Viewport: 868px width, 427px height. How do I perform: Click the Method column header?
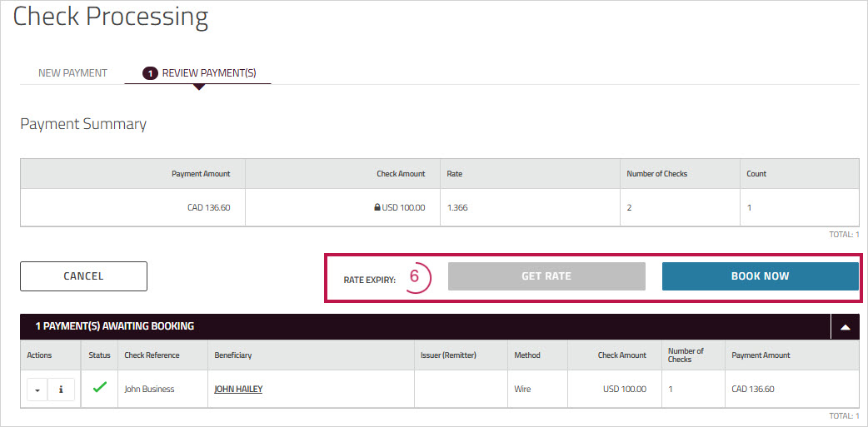pyautogui.click(x=527, y=355)
